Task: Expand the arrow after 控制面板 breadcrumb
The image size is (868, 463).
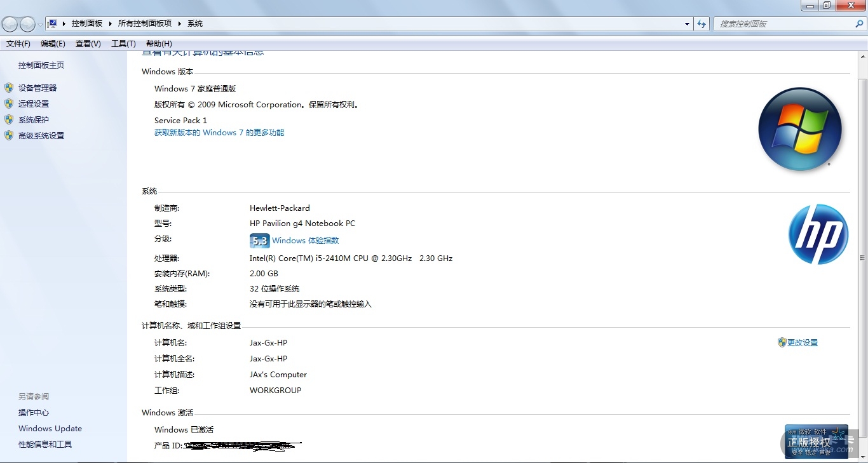Action: click(110, 23)
